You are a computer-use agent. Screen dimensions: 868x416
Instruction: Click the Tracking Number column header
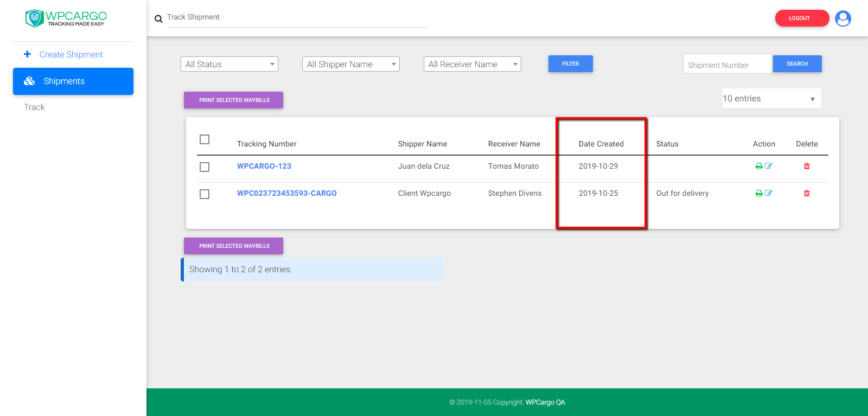tap(267, 144)
